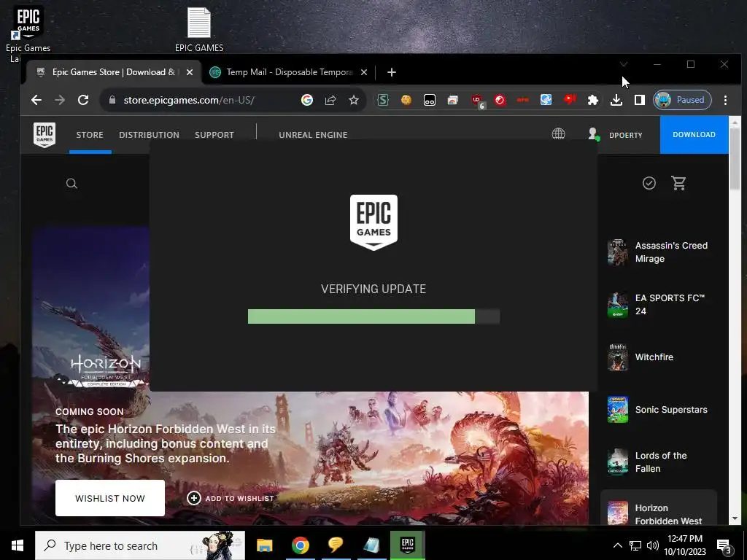This screenshot has height=560, width=747.
Task: Close the Epic Games Store tab
Action: click(x=190, y=72)
